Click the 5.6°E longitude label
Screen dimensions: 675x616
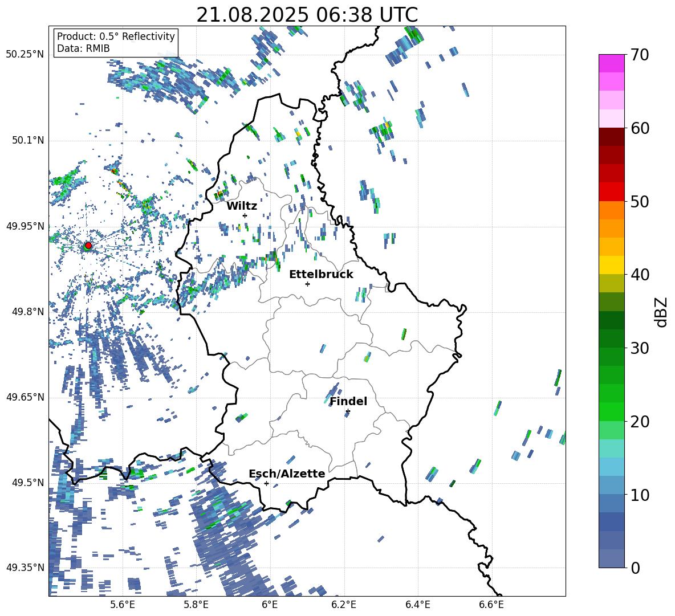[123, 605]
